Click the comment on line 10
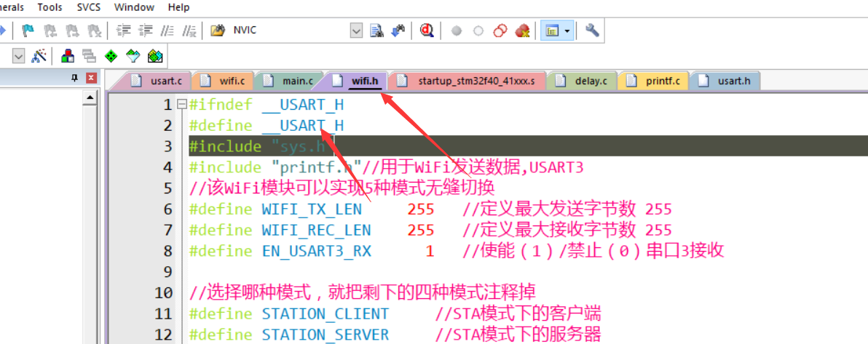868x344 pixels. click(362, 293)
